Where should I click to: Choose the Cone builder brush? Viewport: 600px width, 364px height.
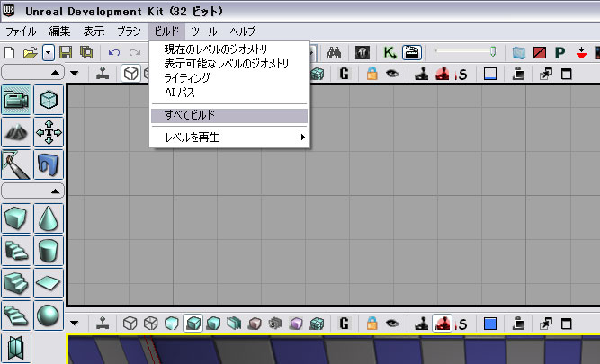(49, 218)
